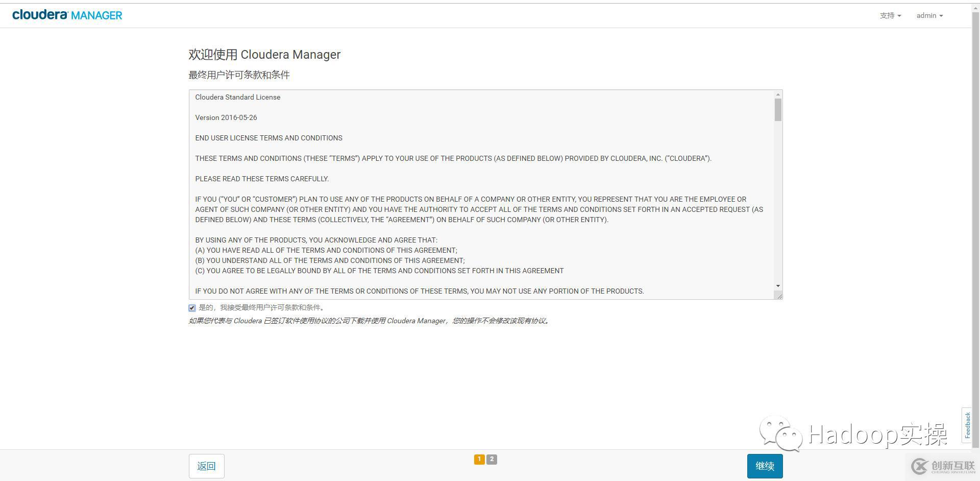Uncheck the accept license terms checkbox
This screenshot has width=980, height=481.
click(x=192, y=308)
